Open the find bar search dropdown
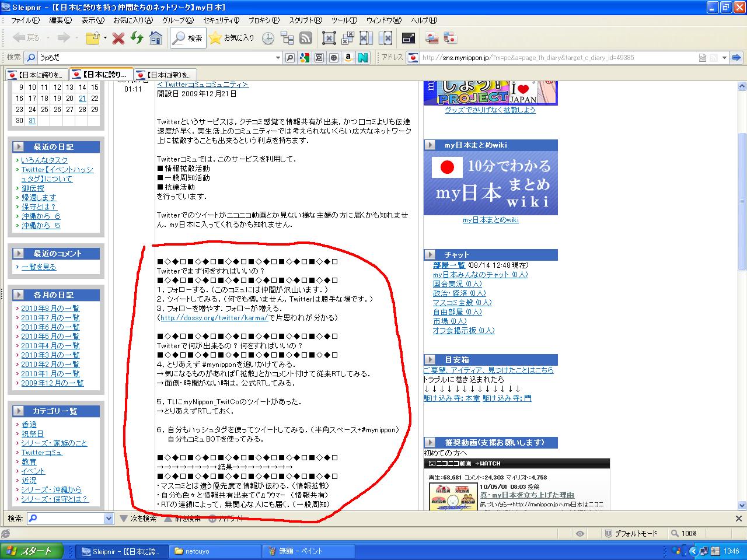747x560 pixels. pos(109,518)
